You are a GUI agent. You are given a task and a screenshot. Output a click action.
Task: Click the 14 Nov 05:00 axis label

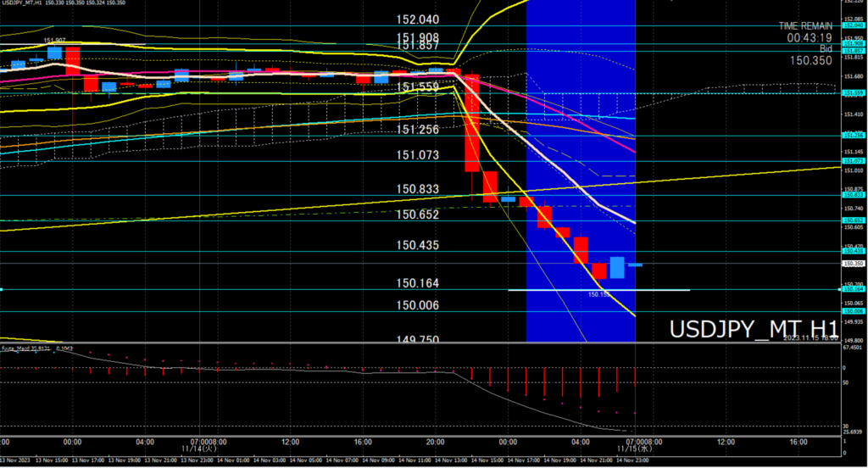tap(305, 460)
